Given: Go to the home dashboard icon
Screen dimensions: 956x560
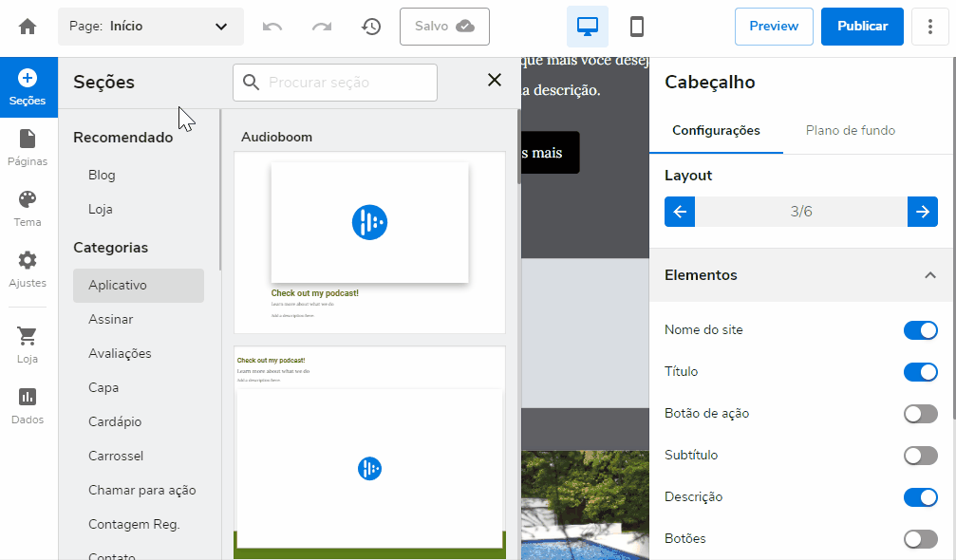Looking at the screenshot, I should click(x=28, y=27).
